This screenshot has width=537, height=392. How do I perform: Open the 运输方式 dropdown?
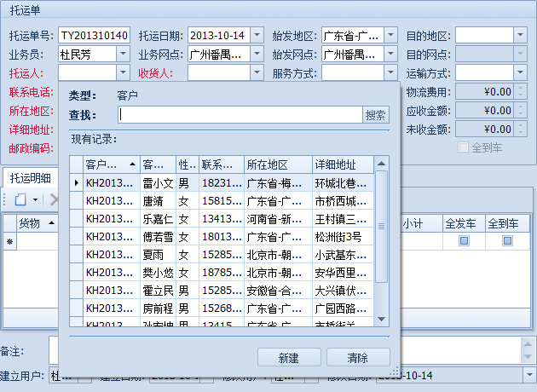pos(520,73)
